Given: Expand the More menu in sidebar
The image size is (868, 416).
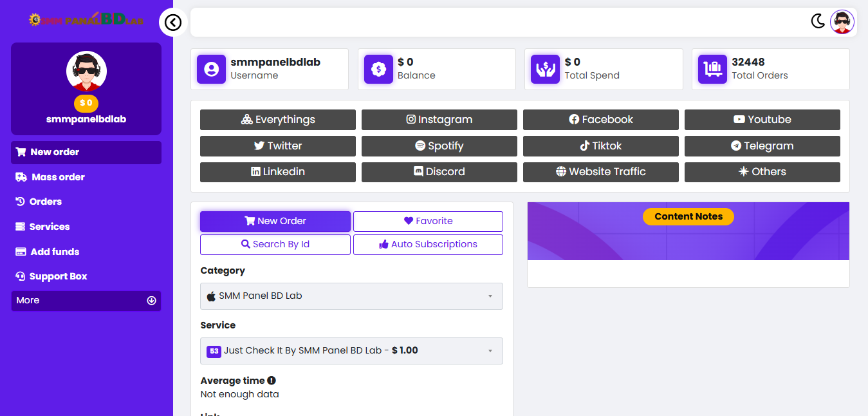Looking at the screenshot, I should click(86, 301).
